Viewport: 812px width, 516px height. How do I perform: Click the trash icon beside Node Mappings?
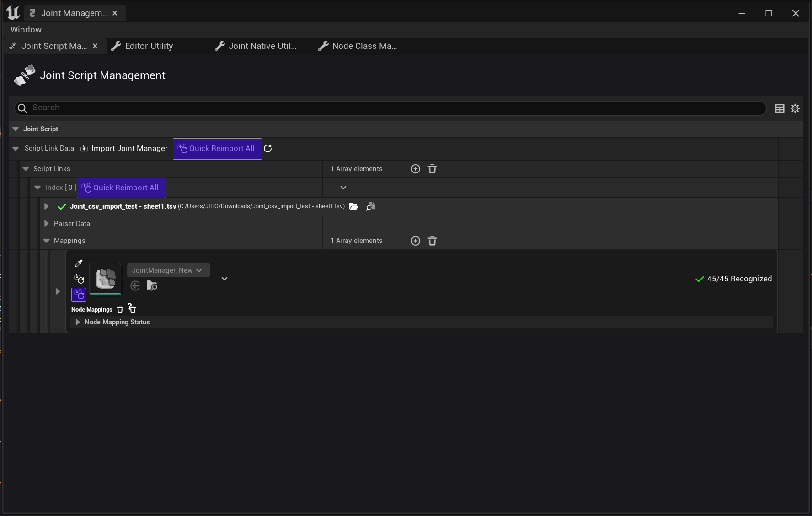120,309
